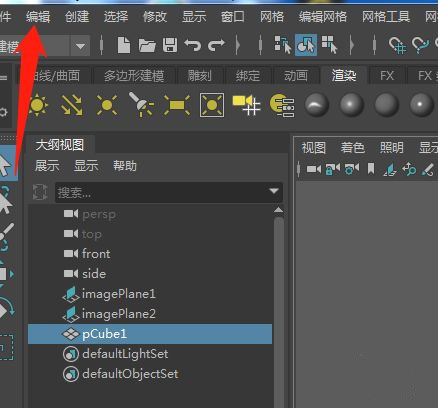Create spot light from shelf
Screen dimensions: 438x408
pos(141,105)
